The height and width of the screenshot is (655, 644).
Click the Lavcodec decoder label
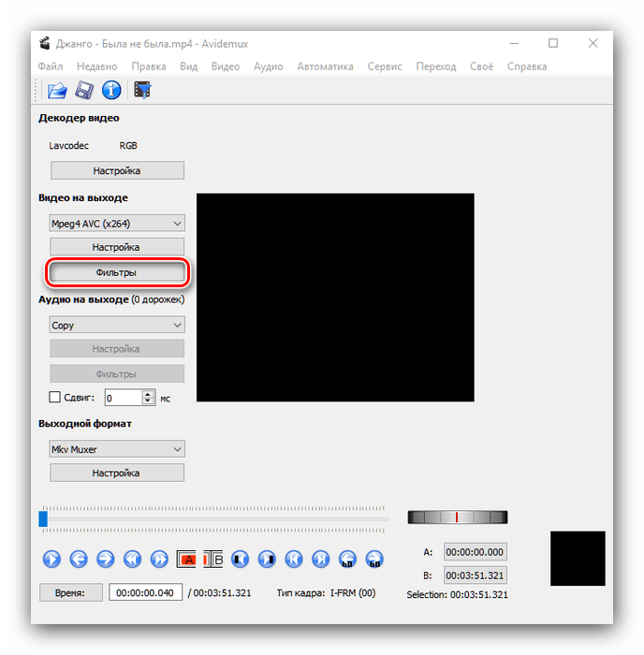point(68,146)
